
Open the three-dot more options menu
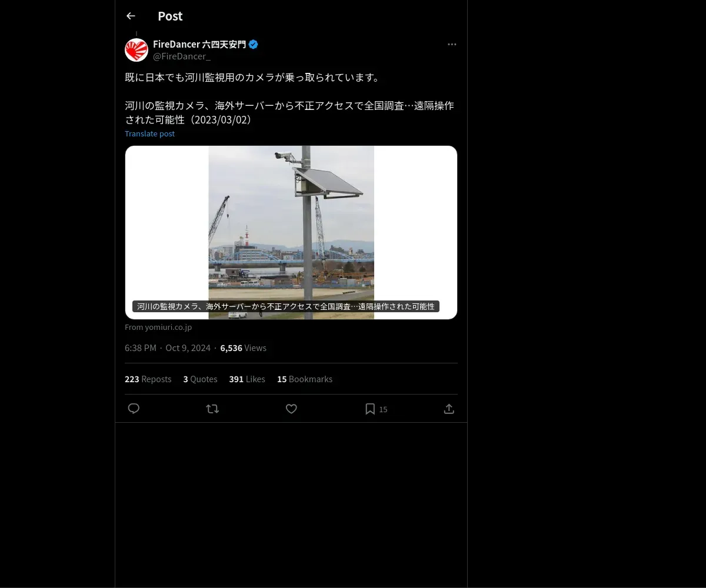452,44
